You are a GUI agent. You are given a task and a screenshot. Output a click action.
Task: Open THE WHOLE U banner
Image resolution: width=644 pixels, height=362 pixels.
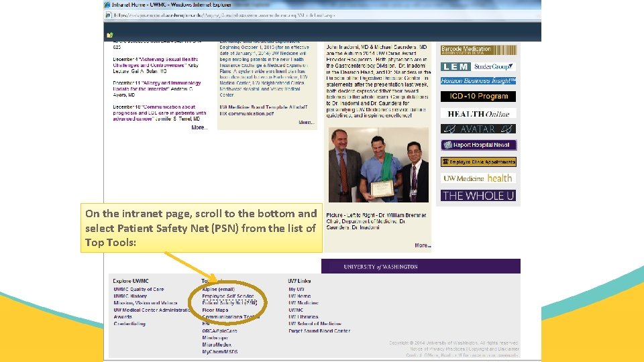point(478,196)
